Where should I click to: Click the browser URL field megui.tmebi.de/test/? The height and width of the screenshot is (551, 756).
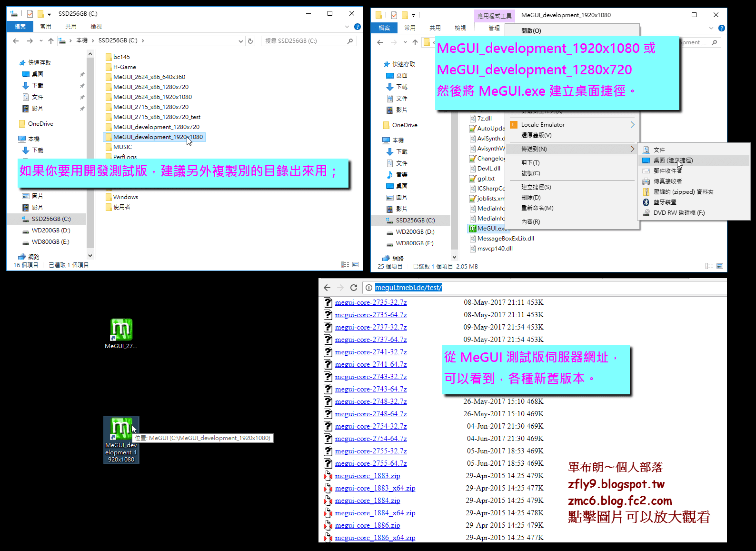click(544, 288)
